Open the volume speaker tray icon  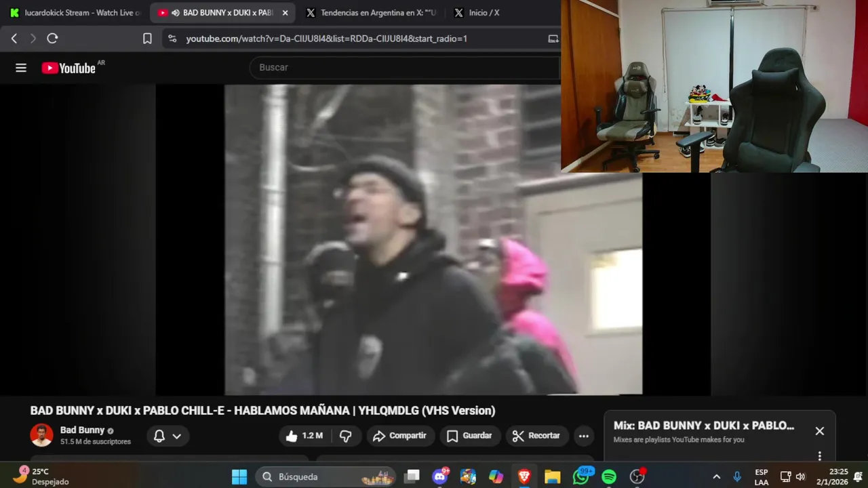coord(800,476)
